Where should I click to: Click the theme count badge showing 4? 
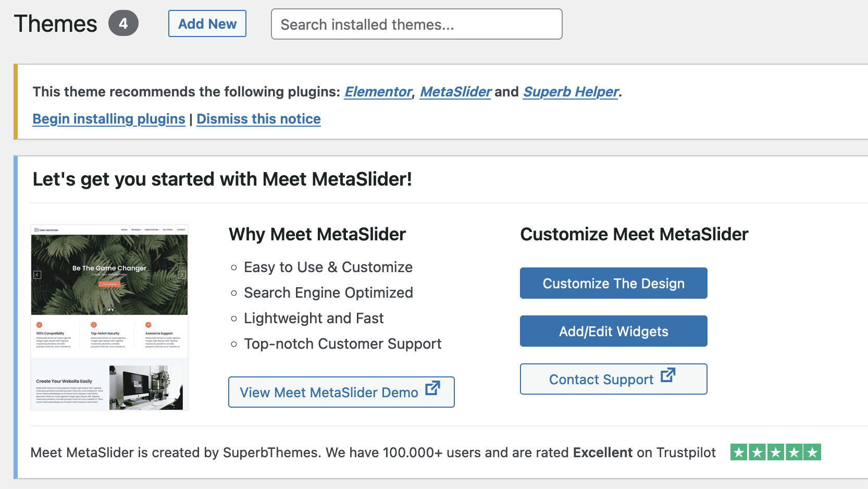tap(123, 23)
